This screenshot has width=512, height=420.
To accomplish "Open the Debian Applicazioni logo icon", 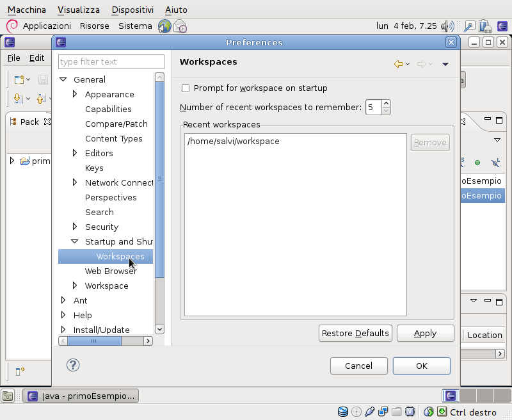I will point(12,26).
